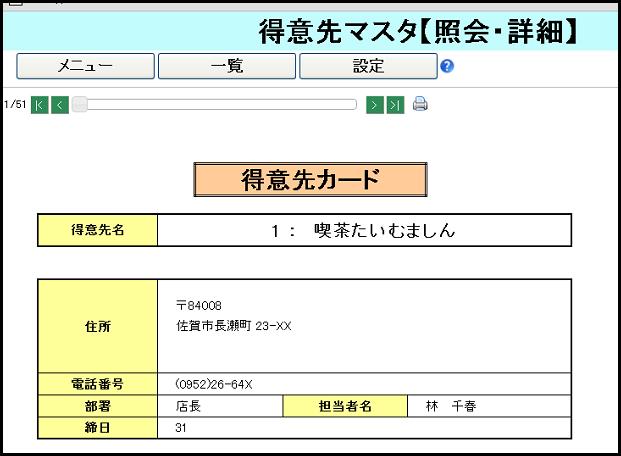Click the middle of the record slider track
621x456 pixels.
pos(215,104)
